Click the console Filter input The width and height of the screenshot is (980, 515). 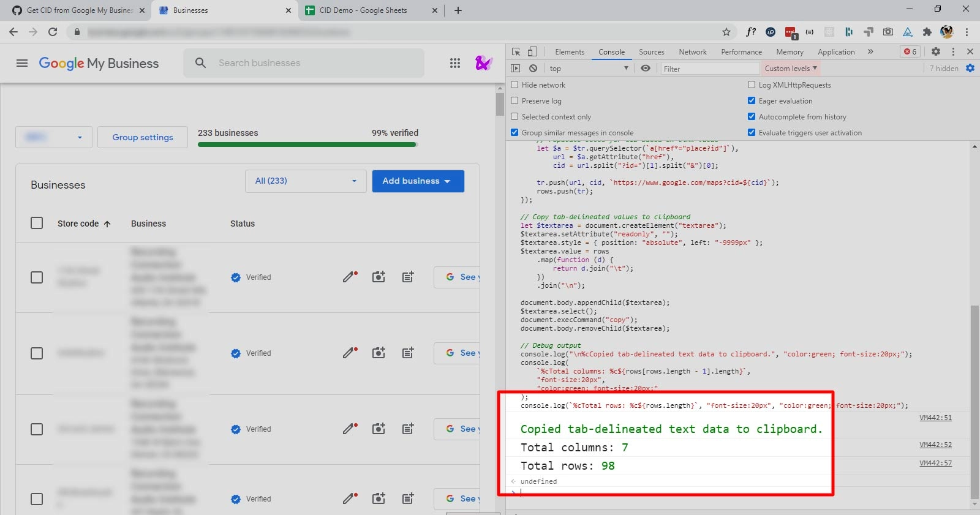coord(709,68)
